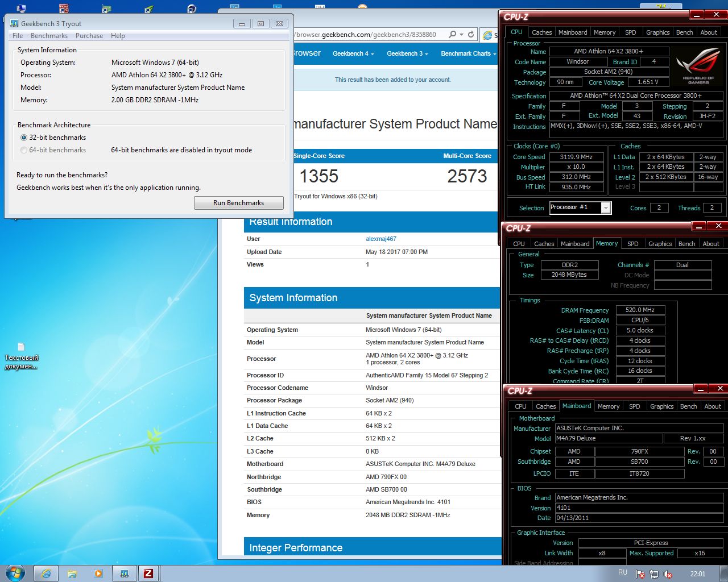Open Memory tab in bottom CPU-Z window
Image resolution: width=728 pixels, height=582 pixels.
(608, 406)
